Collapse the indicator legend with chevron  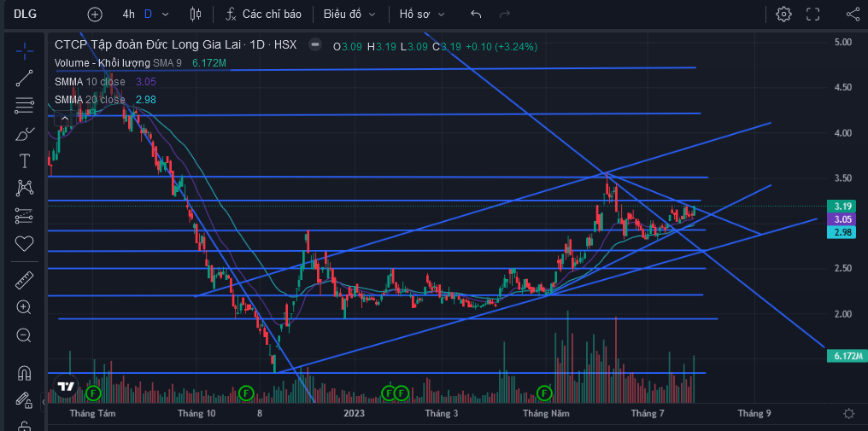tap(65, 119)
